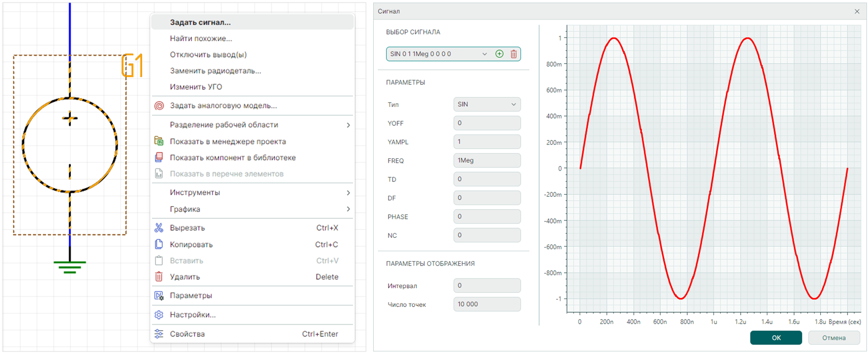Screen dimensions: 868x353
Task: Click the red delete signal trash icon
Action: click(513, 54)
